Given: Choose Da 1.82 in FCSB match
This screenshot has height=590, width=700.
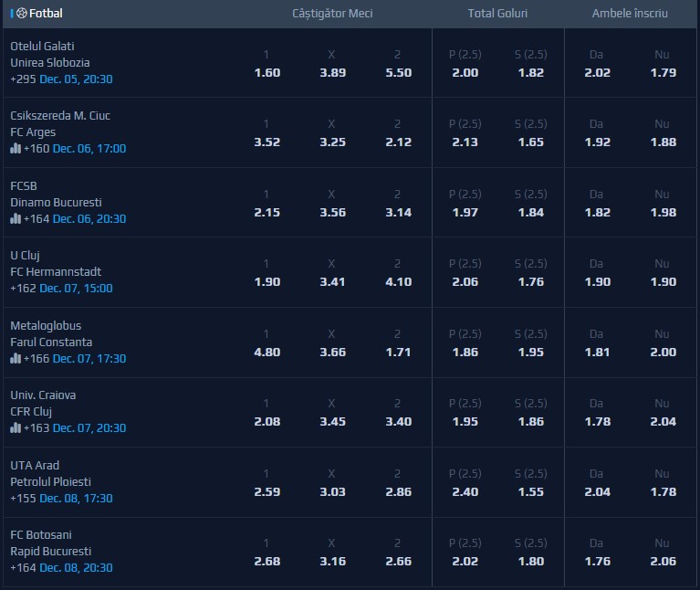Looking at the screenshot, I should (x=597, y=212).
